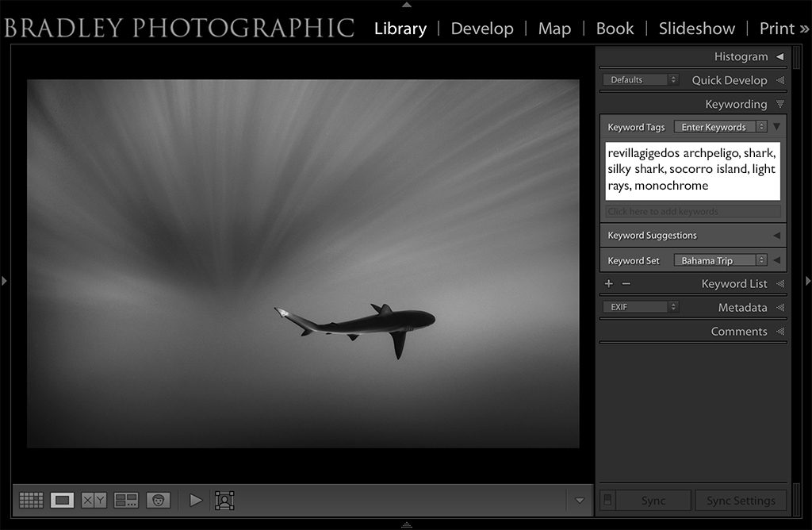Show more modules double-arrow
Screen dimensions: 812x530
tap(804, 29)
